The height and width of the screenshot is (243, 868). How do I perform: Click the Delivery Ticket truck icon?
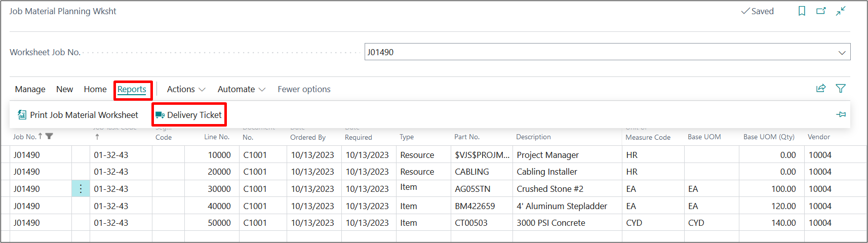(160, 115)
